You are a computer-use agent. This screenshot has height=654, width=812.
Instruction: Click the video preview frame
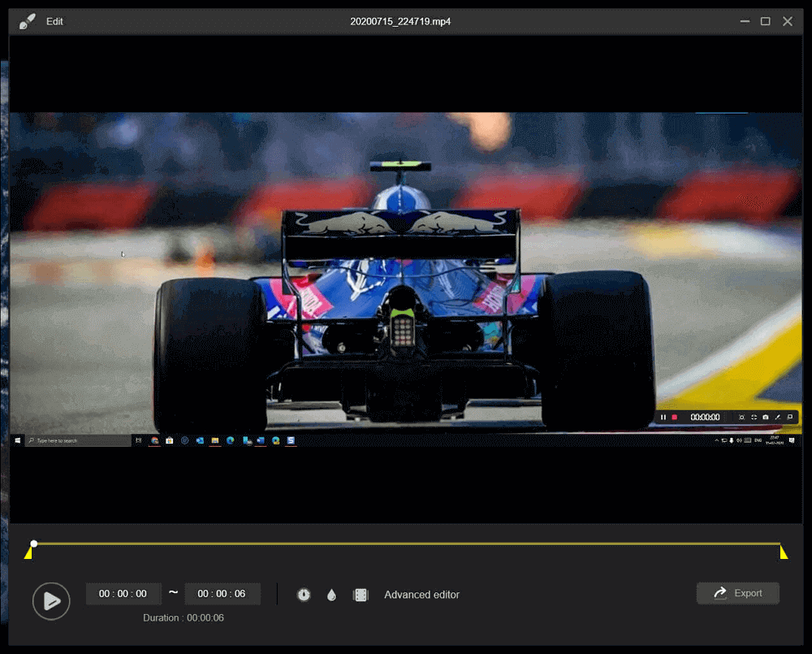[x=406, y=279]
